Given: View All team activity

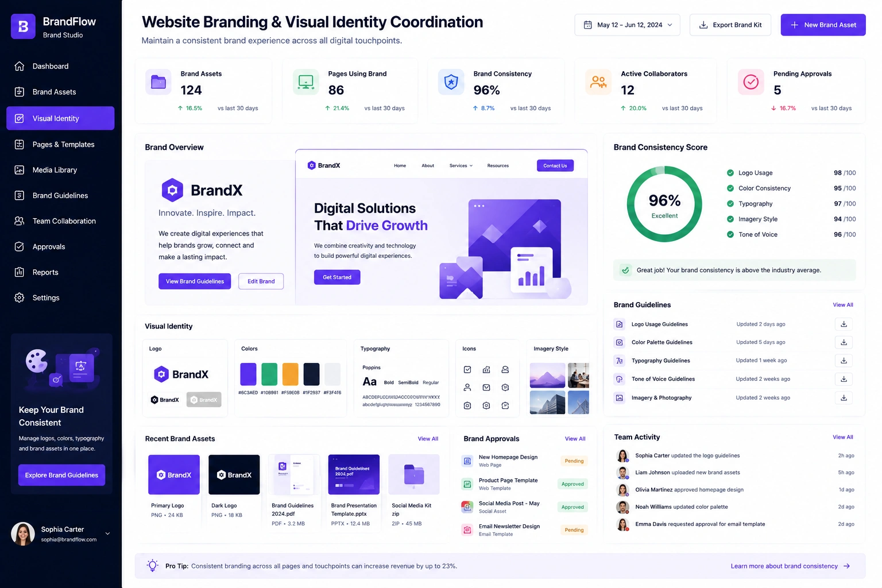Looking at the screenshot, I should pos(843,437).
